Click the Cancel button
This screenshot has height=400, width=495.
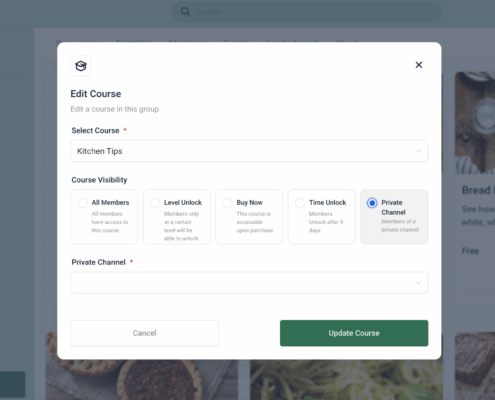coord(144,333)
